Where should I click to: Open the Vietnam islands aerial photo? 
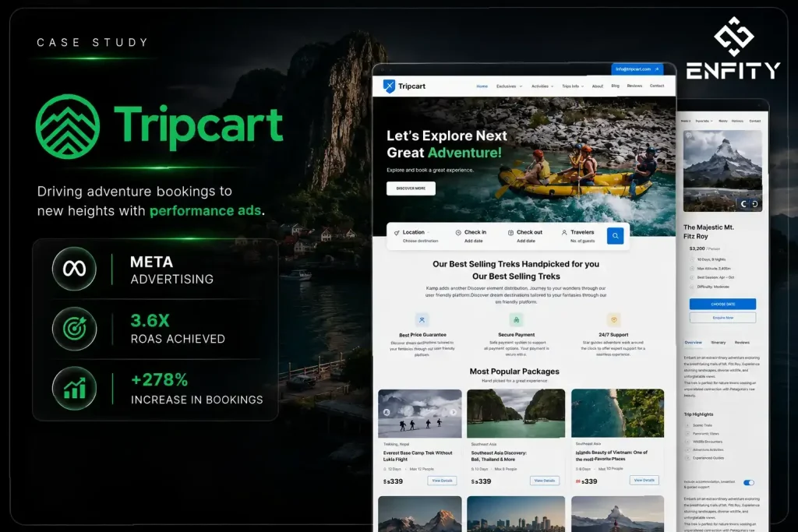(x=617, y=413)
